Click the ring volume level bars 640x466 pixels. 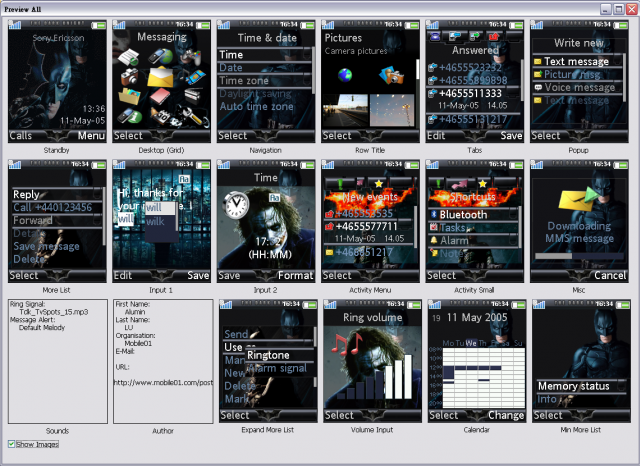click(374, 377)
